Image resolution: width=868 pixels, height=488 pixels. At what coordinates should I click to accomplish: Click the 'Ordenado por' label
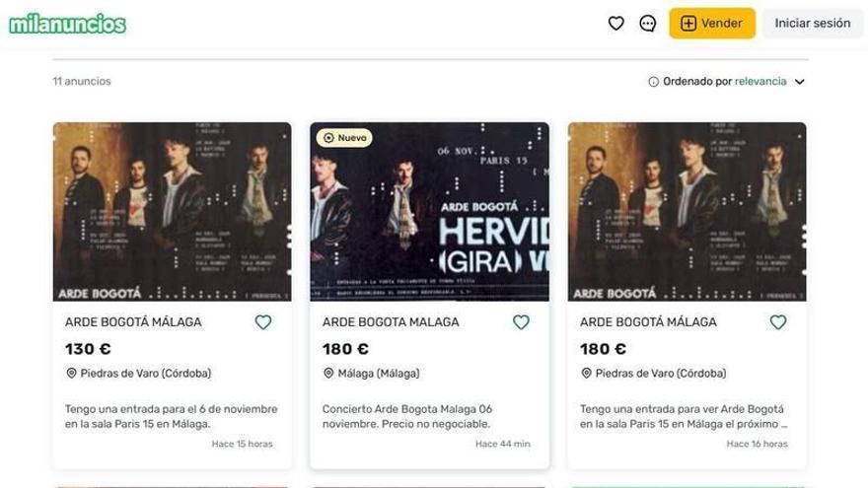coord(697,81)
